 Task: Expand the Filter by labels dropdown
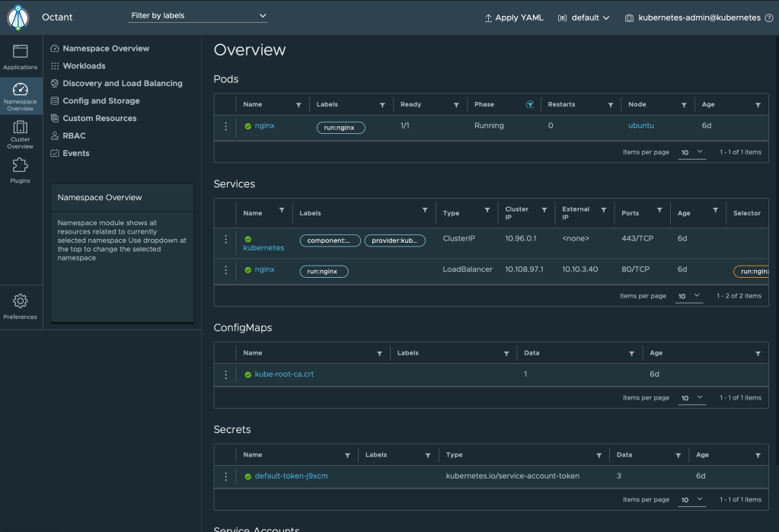tap(198, 16)
